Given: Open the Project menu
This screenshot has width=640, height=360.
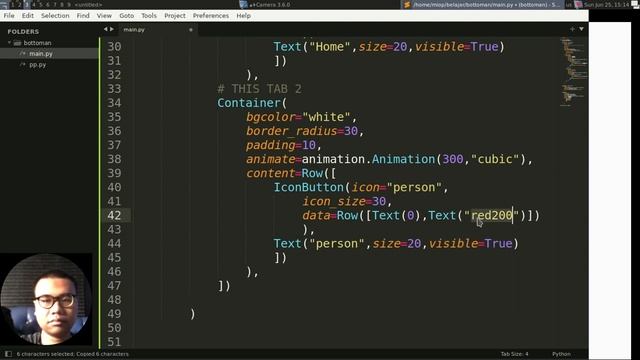Looking at the screenshot, I should pos(175,16).
